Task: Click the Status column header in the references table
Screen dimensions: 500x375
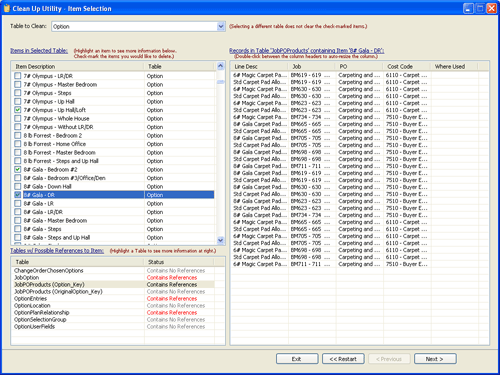Action: coord(180,262)
